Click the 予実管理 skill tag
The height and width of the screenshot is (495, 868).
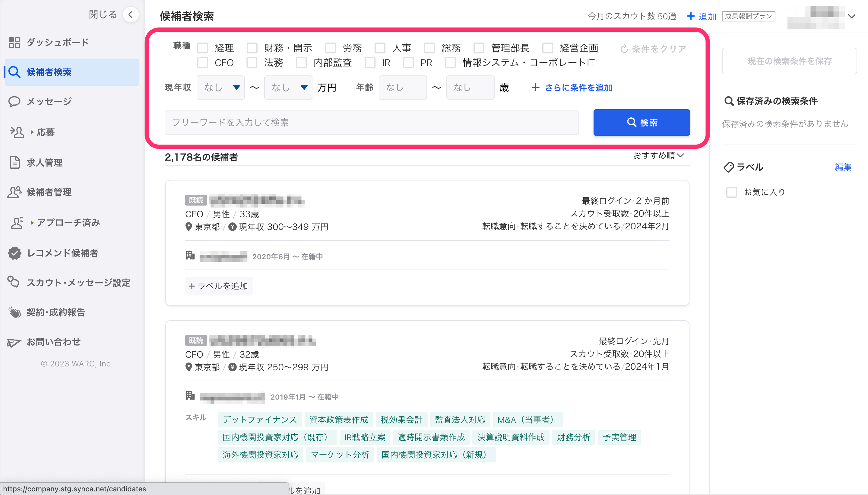tap(619, 437)
